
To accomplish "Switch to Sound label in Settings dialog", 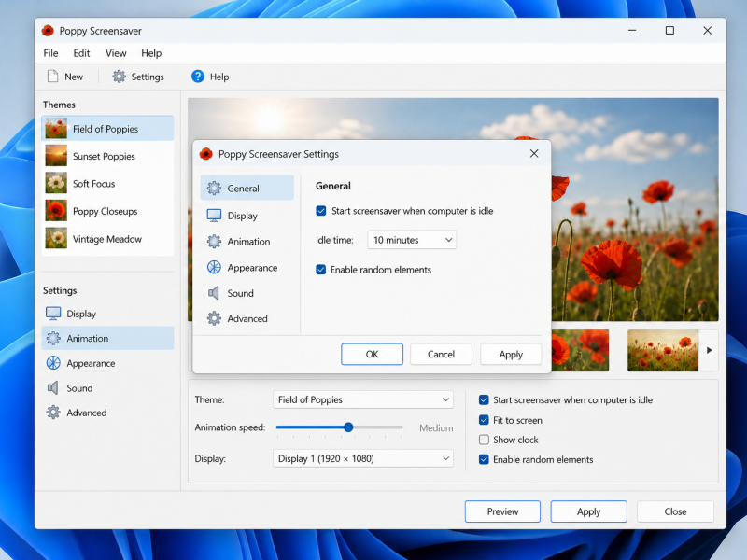I will point(240,293).
